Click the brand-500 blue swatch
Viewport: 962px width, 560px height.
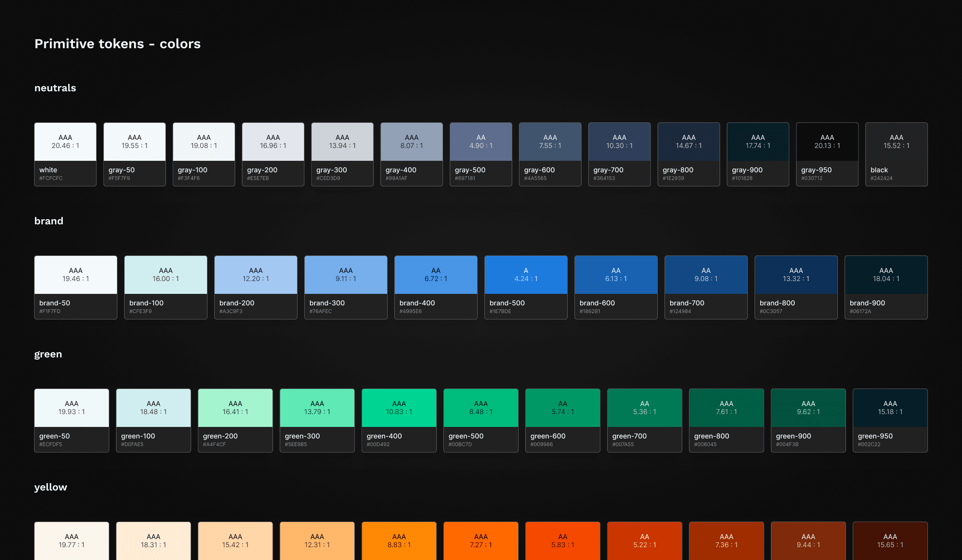point(525,287)
